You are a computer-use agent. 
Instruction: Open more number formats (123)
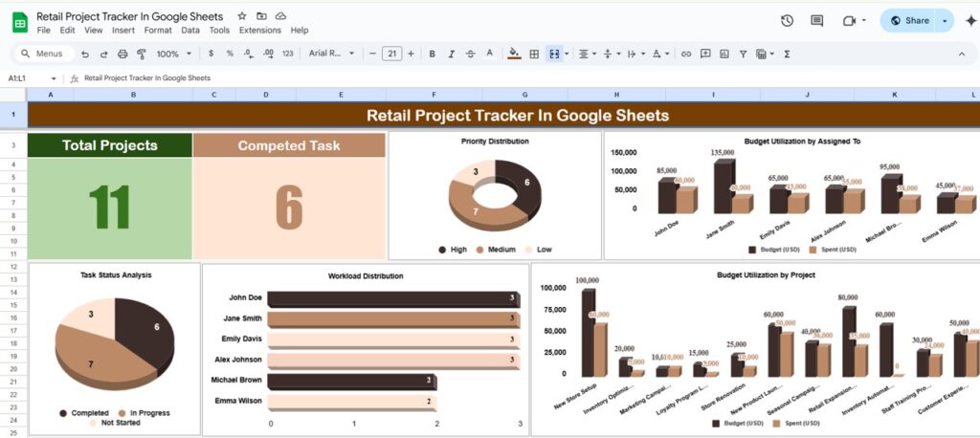tap(287, 54)
